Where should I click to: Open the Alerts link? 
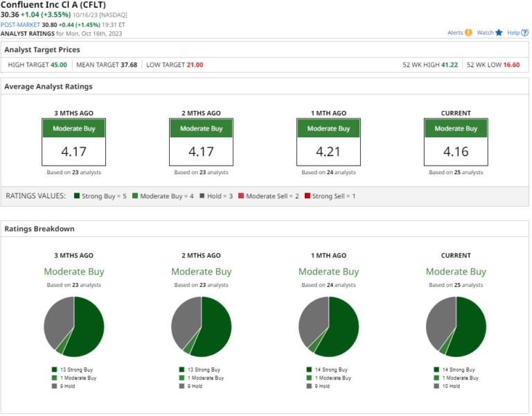pyautogui.click(x=455, y=33)
